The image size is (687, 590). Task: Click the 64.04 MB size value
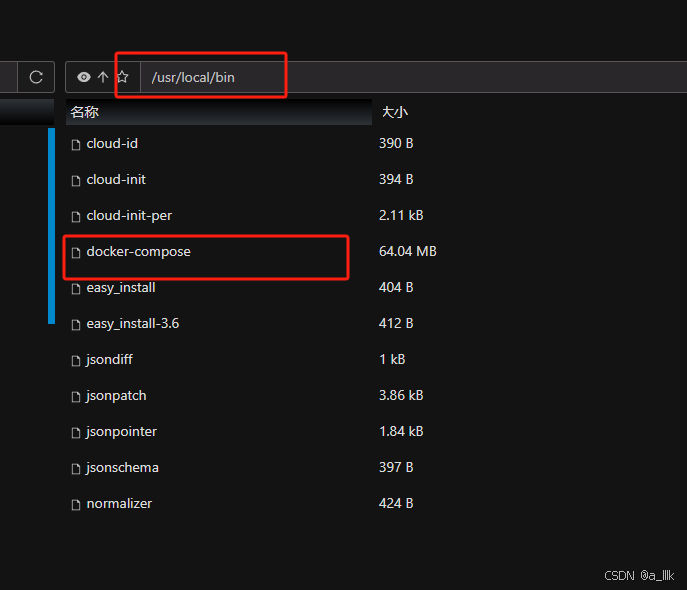[407, 251]
